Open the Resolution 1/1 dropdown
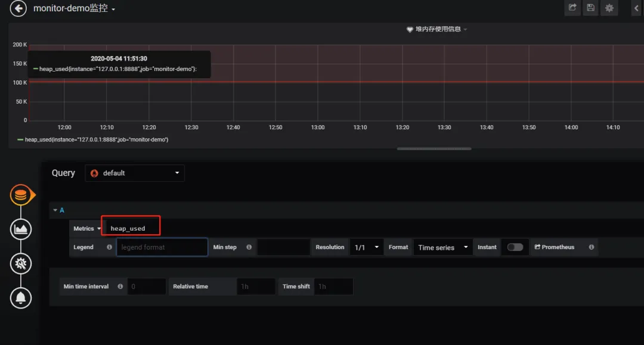The image size is (644, 345). point(366,247)
